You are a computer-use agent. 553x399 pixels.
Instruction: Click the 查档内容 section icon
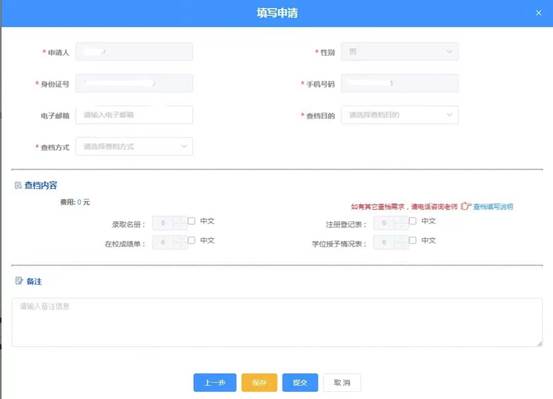coord(18,185)
